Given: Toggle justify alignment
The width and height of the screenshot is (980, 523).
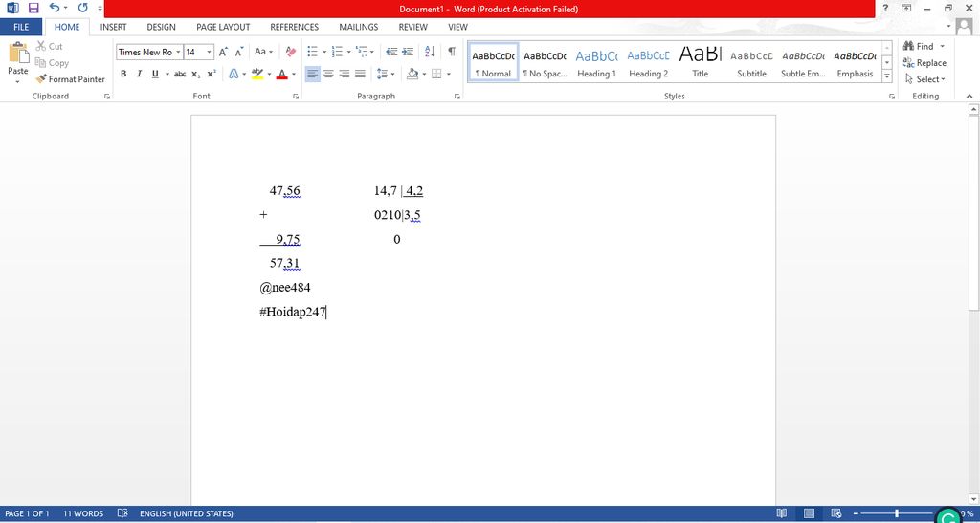Looking at the screenshot, I should point(360,74).
